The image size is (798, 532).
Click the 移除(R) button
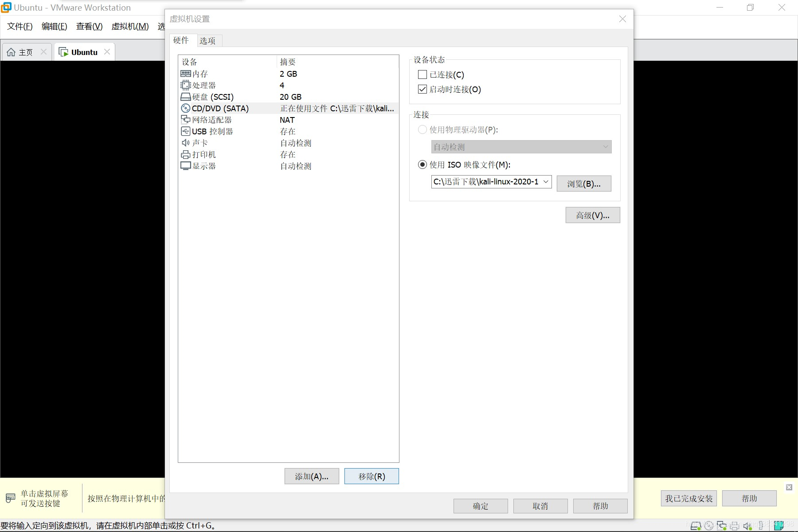coord(372,476)
